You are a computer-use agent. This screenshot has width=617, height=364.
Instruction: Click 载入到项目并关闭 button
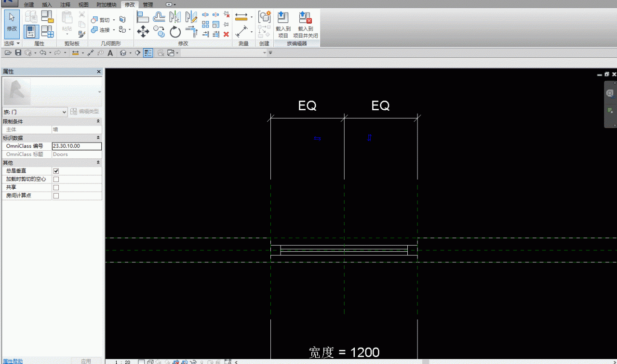[x=306, y=25]
